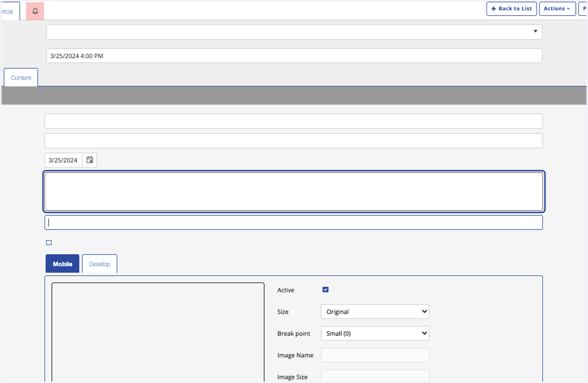Click the 3/25/2024 4:00 PM datetime field
This screenshot has width=588, height=383.
click(x=294, y=56)
